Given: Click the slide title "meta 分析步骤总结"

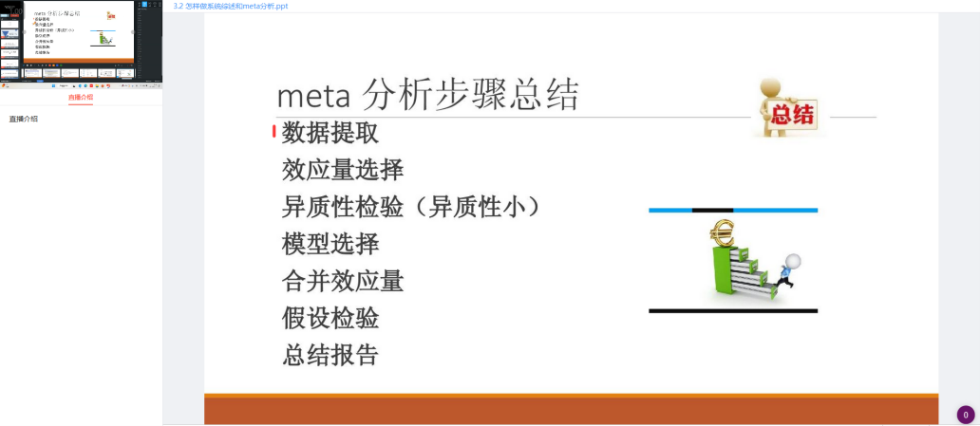Looking at the screenshot, I should 427,96.
